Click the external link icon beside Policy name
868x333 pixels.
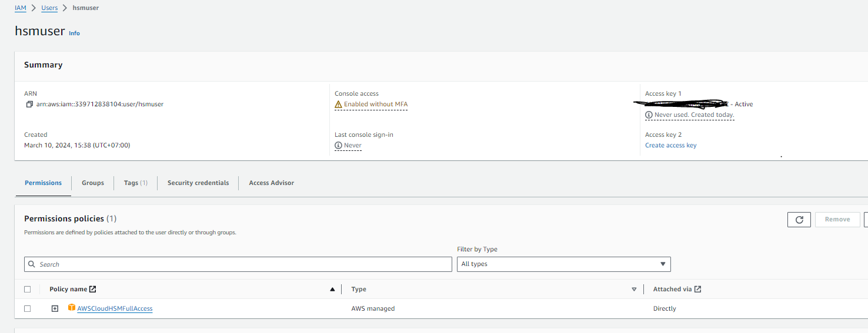point(93,289)
